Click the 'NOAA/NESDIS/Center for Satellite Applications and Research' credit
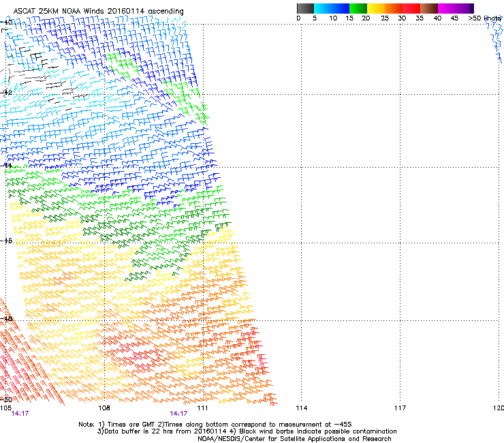 [294, 439]
